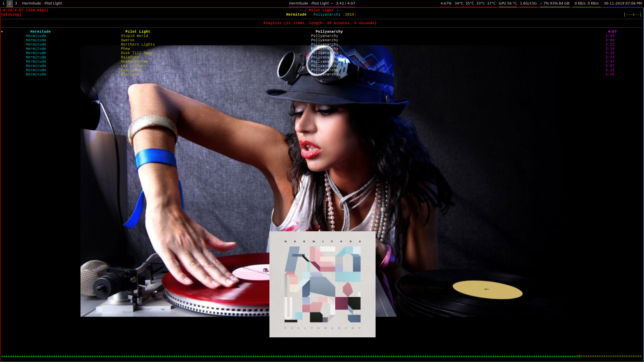This screenshot has height=362, width=644.
Task: Select the track Dusk Till Dawn
Action: pyautogui.click(x=137, y=53)
